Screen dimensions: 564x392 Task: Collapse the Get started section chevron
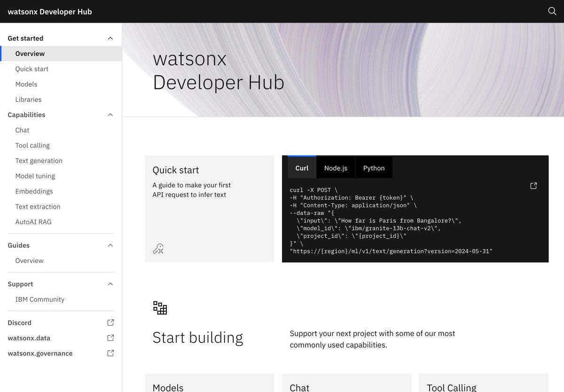point(110,38)
